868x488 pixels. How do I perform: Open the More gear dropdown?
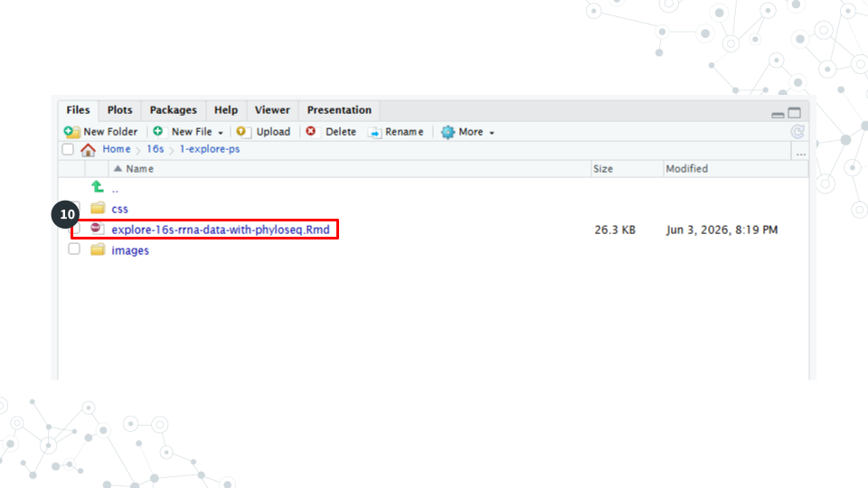[467, 132]
